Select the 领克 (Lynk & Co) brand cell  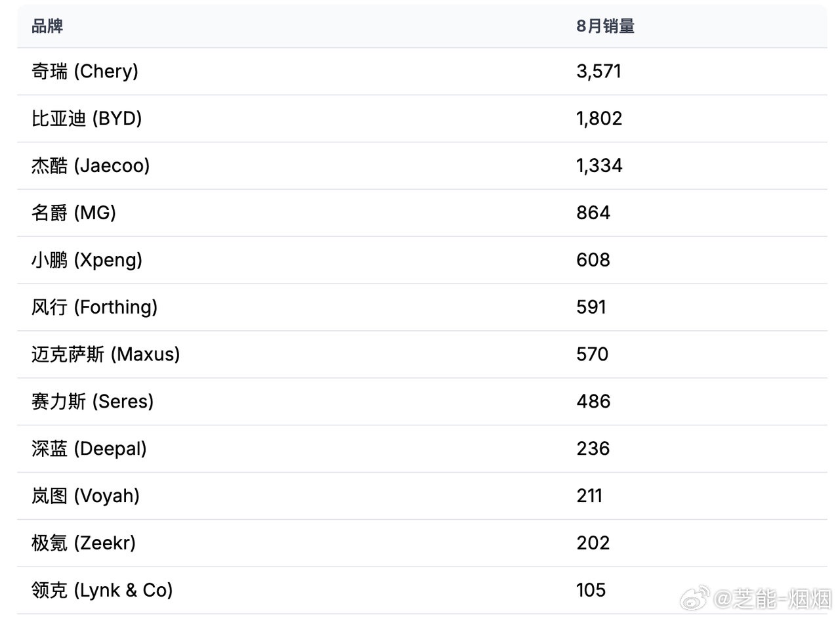click(x=102, y=591)
